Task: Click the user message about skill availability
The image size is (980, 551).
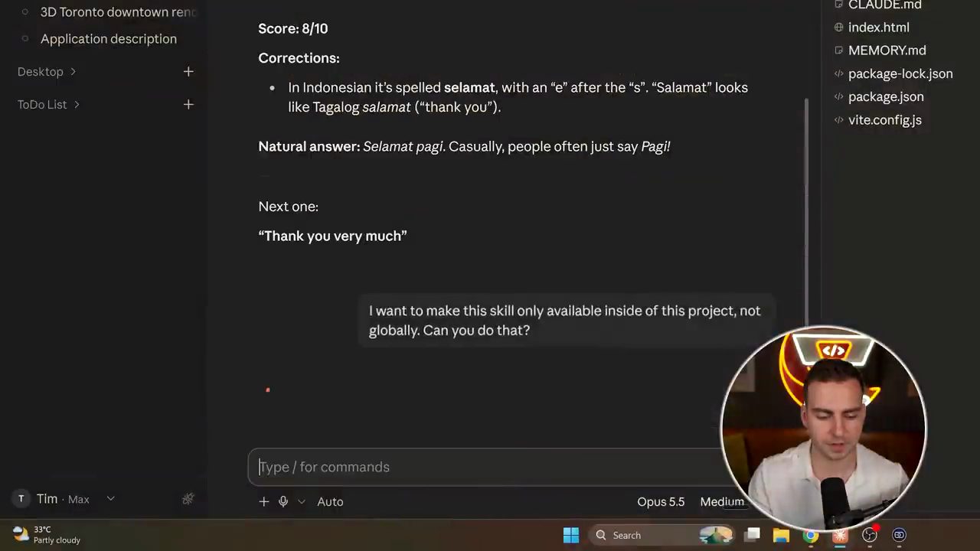Action: click(x=565, y=321)
